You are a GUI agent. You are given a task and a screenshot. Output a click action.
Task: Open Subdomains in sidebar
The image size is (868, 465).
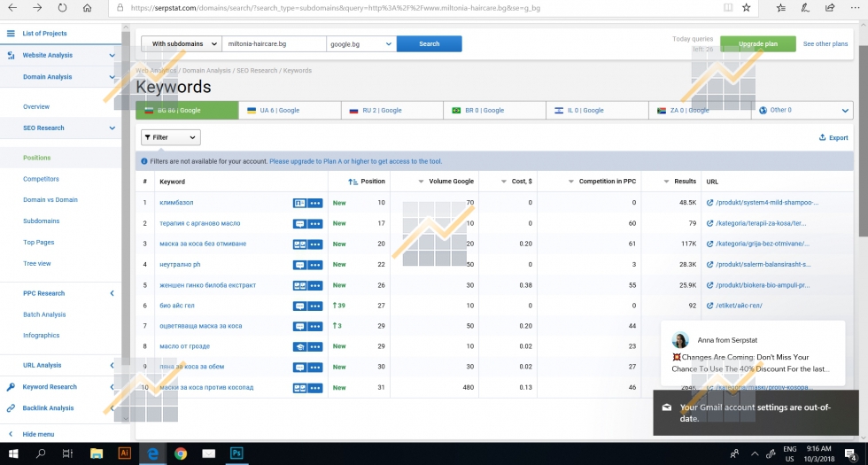click(x=41, y=221)
